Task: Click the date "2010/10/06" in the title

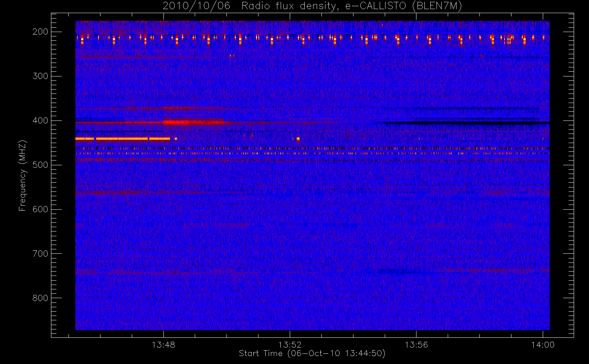Action: tap(196, 6)
